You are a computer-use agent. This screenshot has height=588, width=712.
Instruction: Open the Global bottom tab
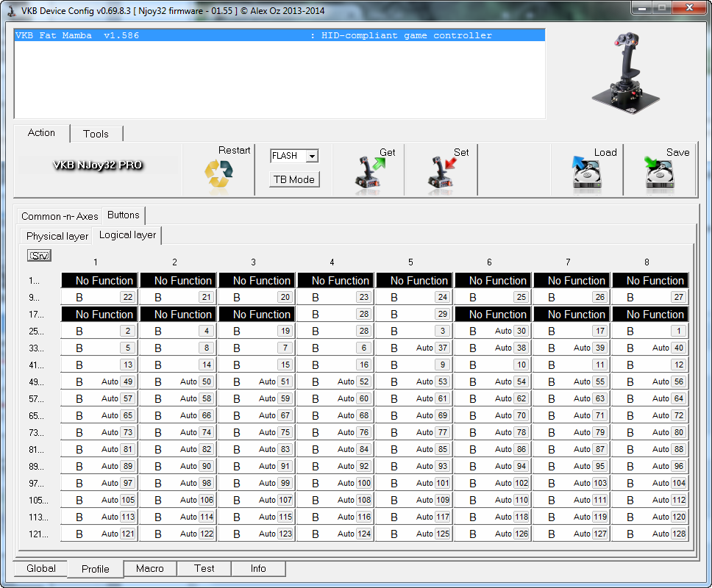pos(41,568)
